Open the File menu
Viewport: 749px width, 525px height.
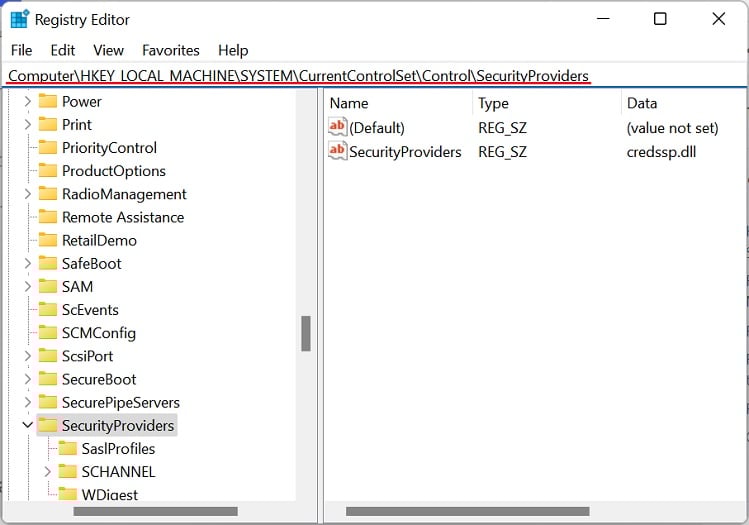coord(21,50)
